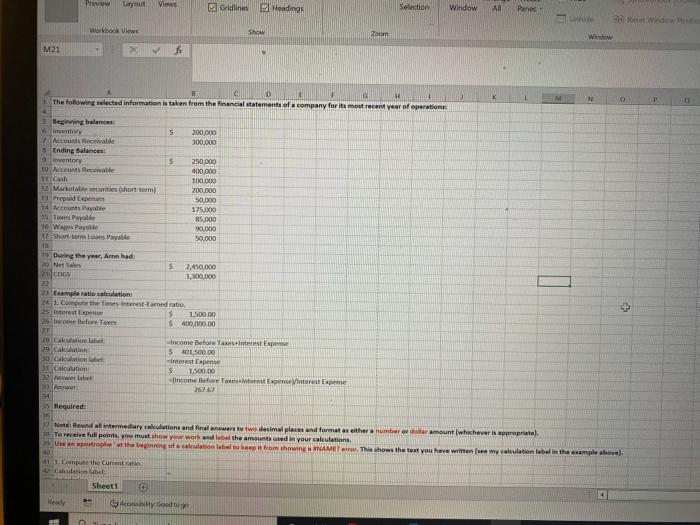The height and width of the screenshot is (525, 700).
Task: Click the macro recording status bar icon
Action: (88, 503)
